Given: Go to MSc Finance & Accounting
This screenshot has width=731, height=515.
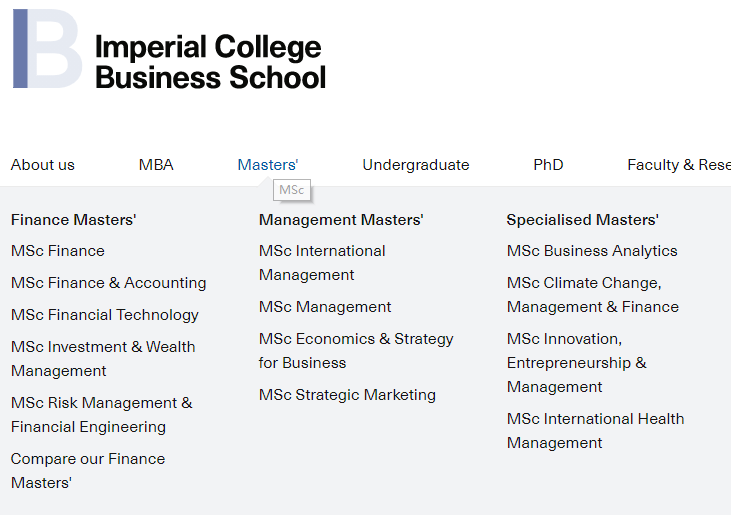Looking at the screenshot, I should (x=109, y=283).
